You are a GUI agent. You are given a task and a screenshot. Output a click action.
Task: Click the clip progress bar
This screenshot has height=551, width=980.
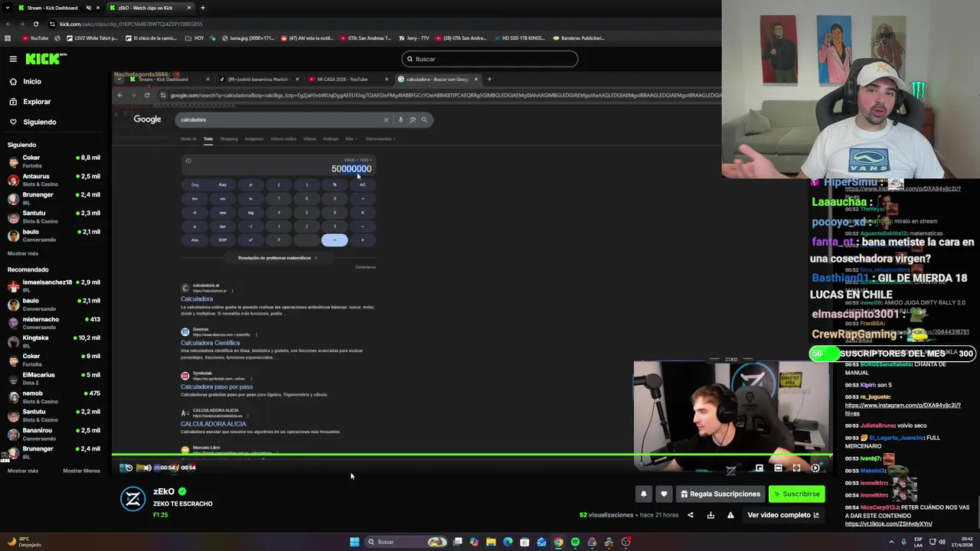pos(471,455)
